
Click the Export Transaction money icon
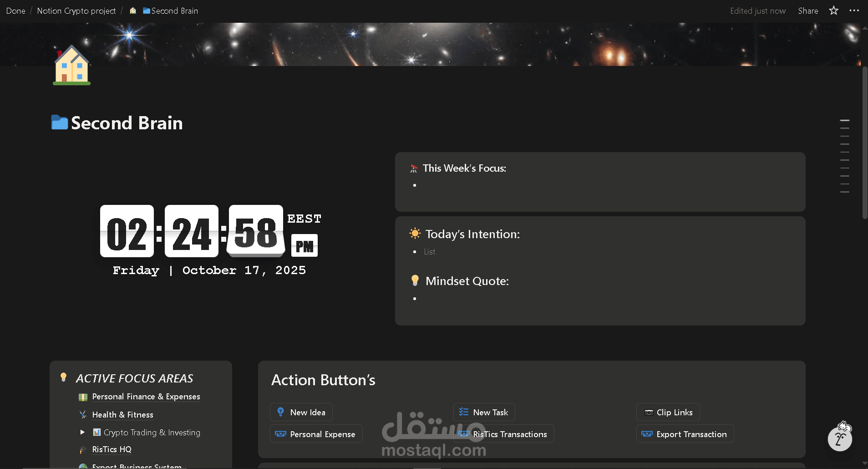[x=647, y=434]
